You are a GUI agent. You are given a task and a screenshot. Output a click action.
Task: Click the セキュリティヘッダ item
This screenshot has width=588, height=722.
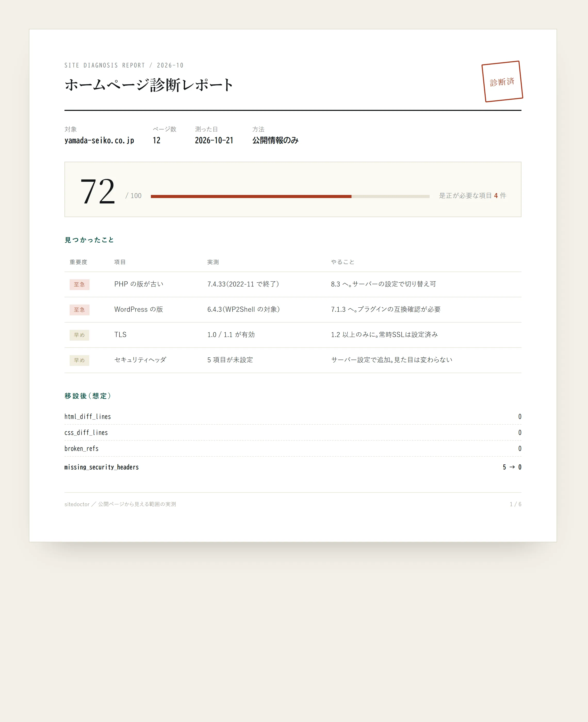[140, 360]
